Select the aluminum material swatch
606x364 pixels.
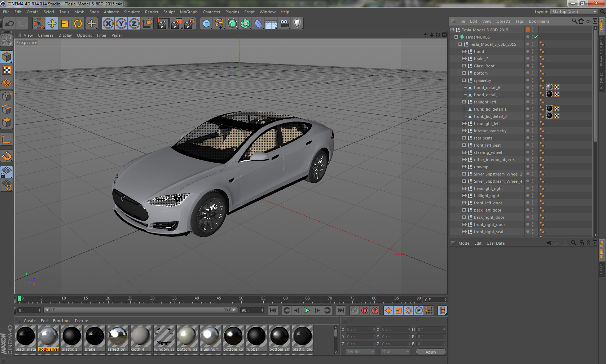pos(210,338)
